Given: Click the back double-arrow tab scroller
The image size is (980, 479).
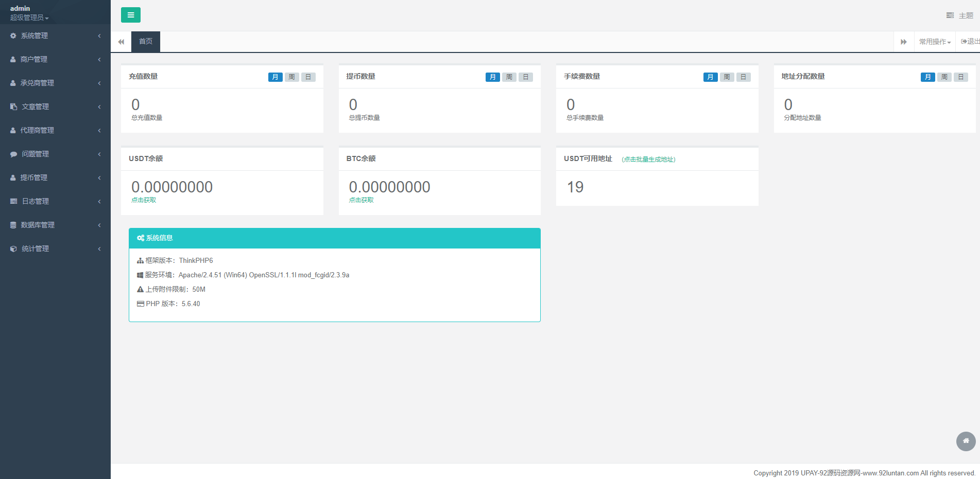Looking at the screenshot, I should pyautogui.click(x=121, y=42).
